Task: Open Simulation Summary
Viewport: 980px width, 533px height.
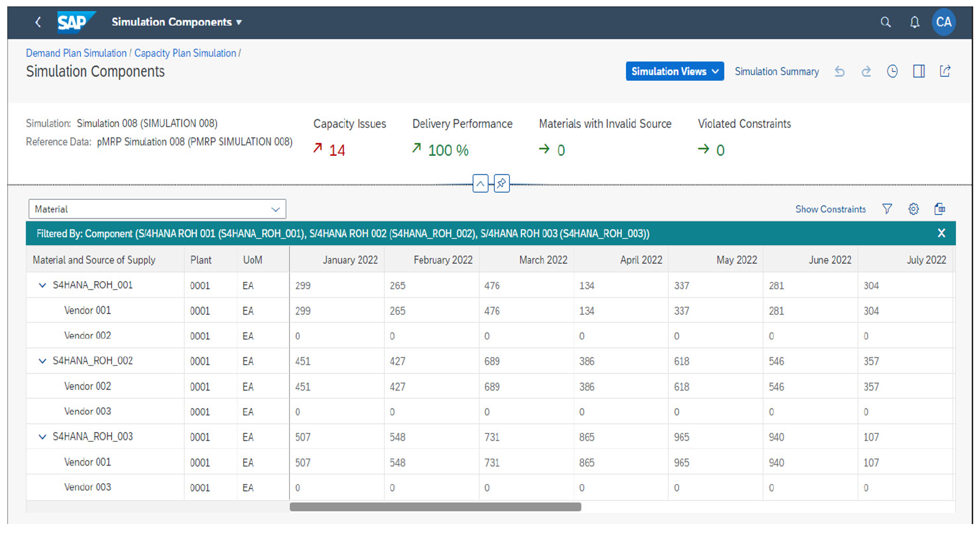Action: tap(776, 72)
